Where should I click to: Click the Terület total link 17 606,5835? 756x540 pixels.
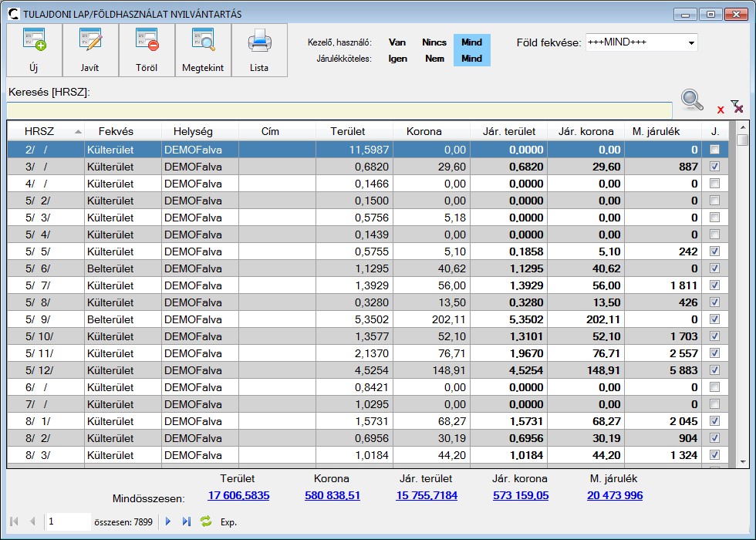click(x=238, y=495)
